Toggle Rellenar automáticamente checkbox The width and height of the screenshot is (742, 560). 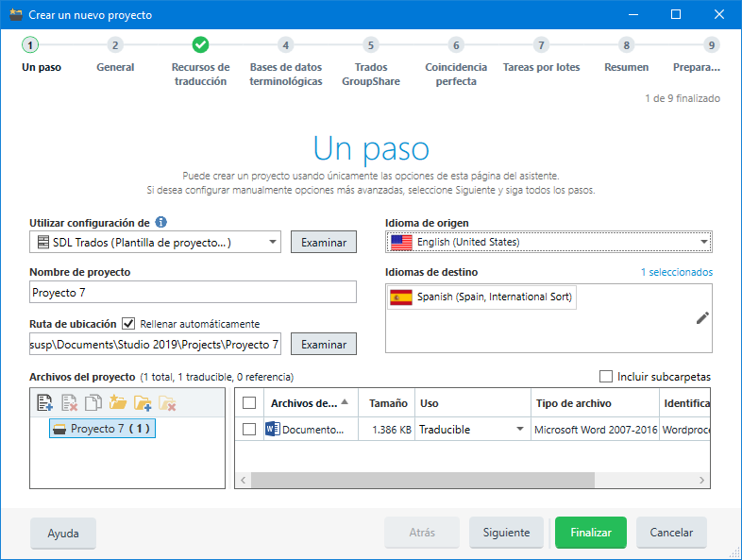pyautogui.click(x=128, y=324)
